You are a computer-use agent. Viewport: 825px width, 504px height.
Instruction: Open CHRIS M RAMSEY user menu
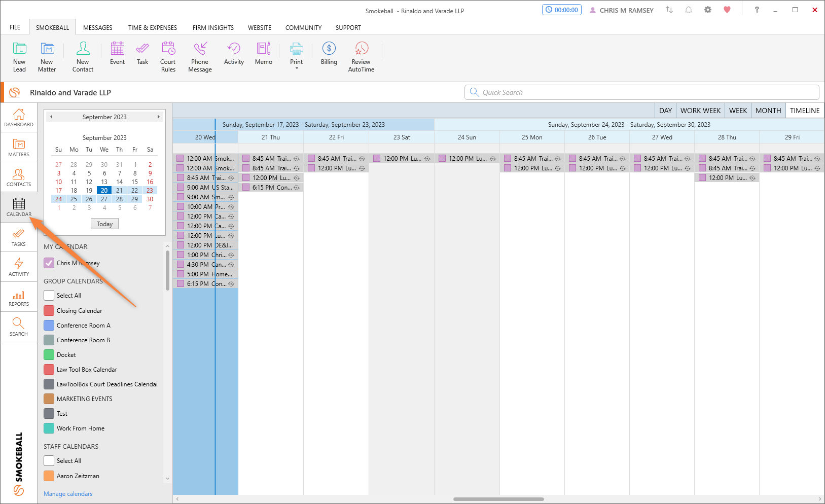click(622, 10)
